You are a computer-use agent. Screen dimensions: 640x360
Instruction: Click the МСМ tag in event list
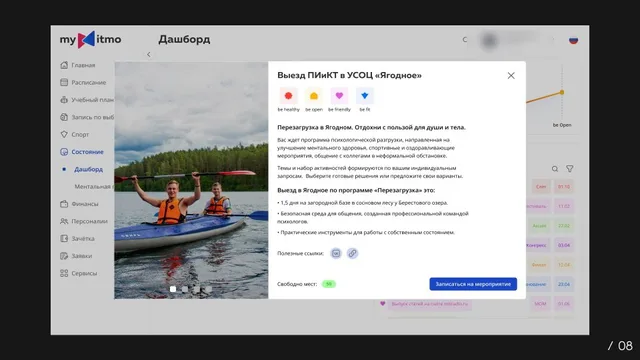tap(540, 304)
